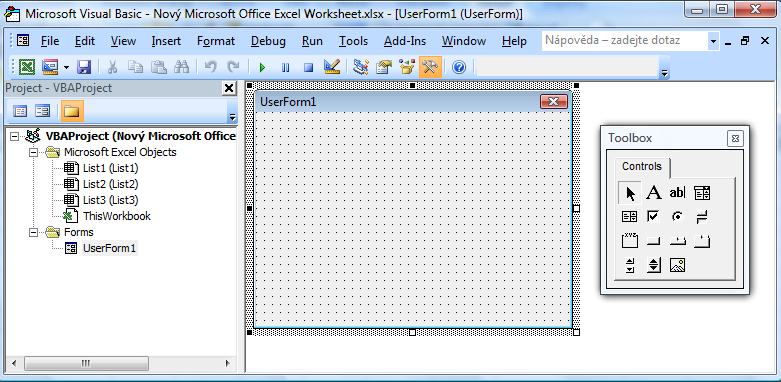Screen dimensions: 781x382
Task: Open the File menu
Action: coord(50,41)
